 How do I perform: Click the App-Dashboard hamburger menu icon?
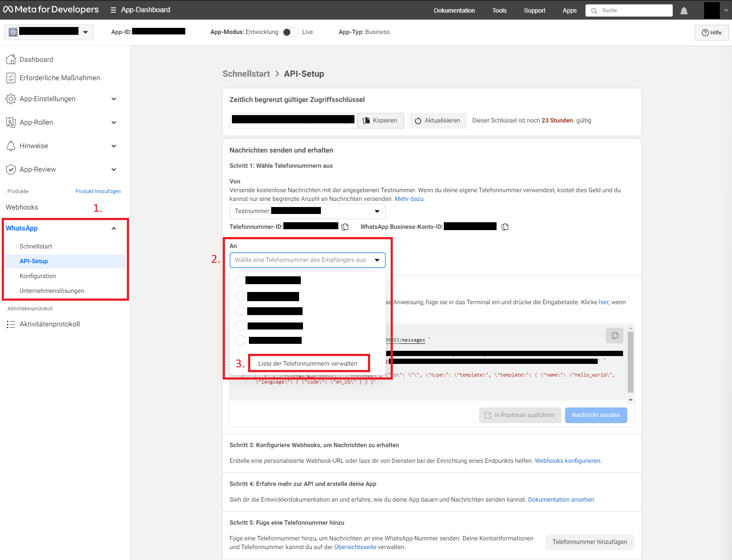113,10
